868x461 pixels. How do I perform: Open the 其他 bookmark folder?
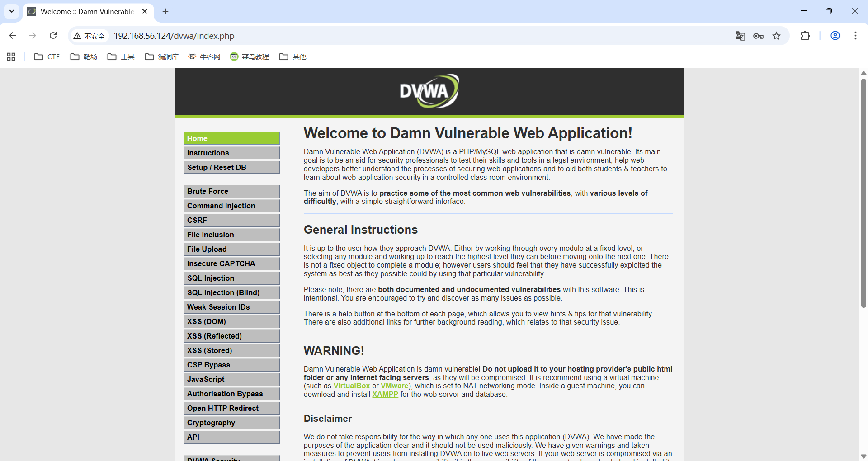click(x=292, y=56)
